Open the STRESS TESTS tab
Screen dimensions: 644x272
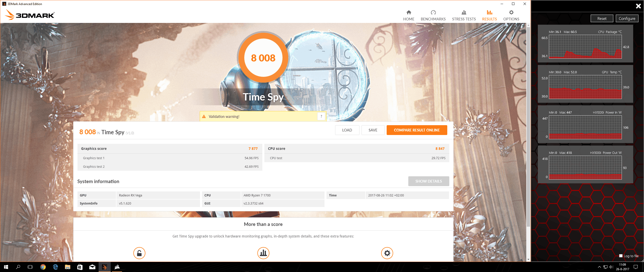point(464,15)
